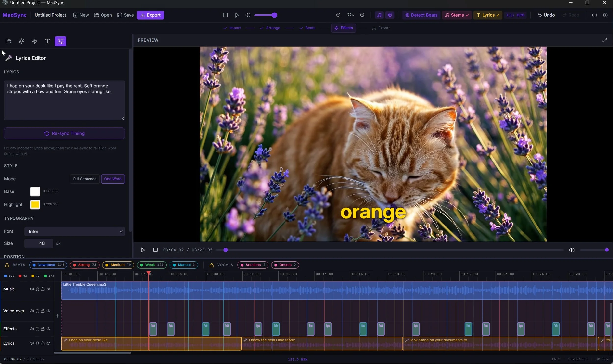Viewport: 613px width, 364px height.
Task: Mute the Music track speaker icon
Action: (32, 289)
